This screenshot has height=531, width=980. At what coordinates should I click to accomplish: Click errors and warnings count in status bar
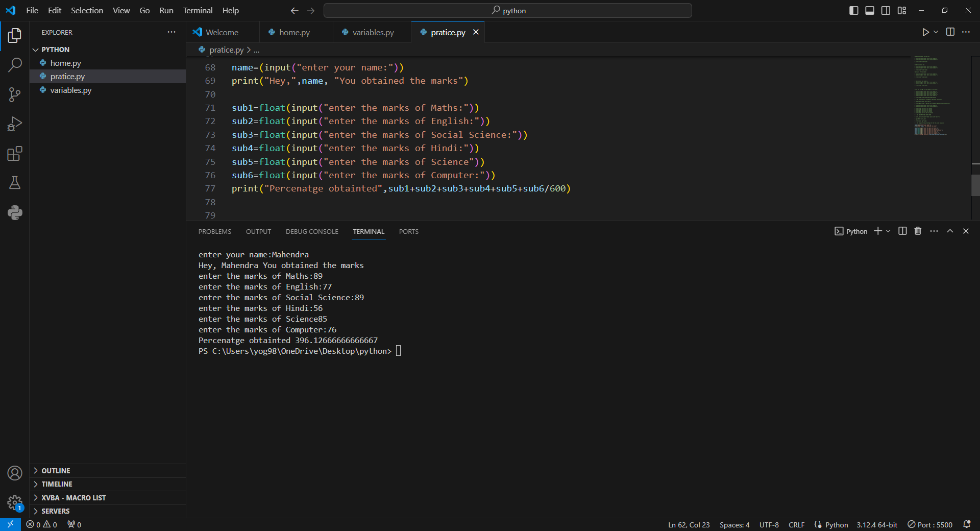[x=42, y=524]
